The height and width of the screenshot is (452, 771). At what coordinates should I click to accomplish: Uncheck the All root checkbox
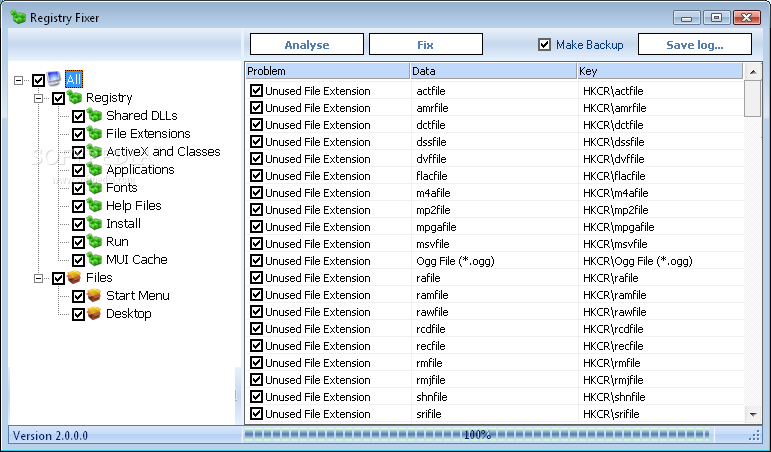(38, 80)
